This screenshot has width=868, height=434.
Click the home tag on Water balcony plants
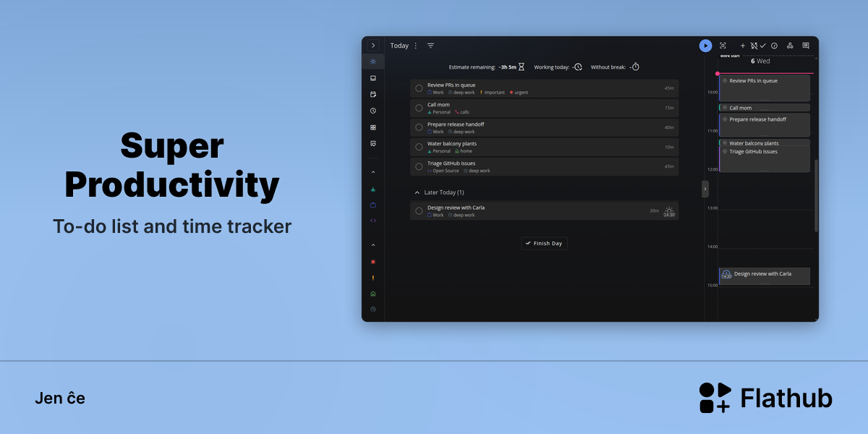click(x=463, y=151)
